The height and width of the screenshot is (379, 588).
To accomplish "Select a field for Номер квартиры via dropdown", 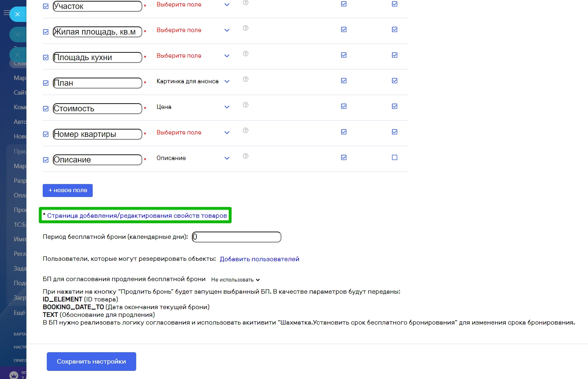I will coord(193,132).
